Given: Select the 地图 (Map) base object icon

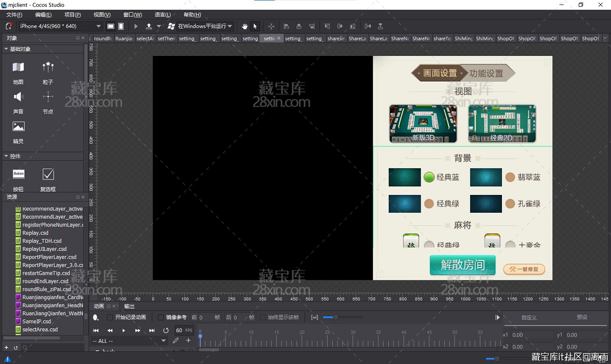Looking at the screenshot, I should click(17, 68).
